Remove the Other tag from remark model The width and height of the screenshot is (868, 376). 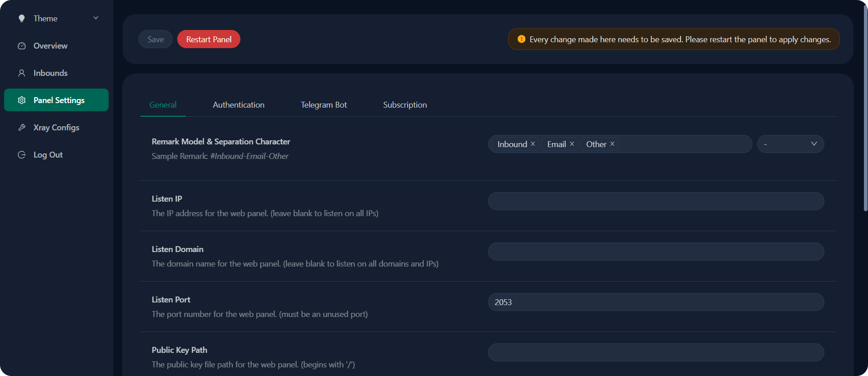(x=612, y=144)
